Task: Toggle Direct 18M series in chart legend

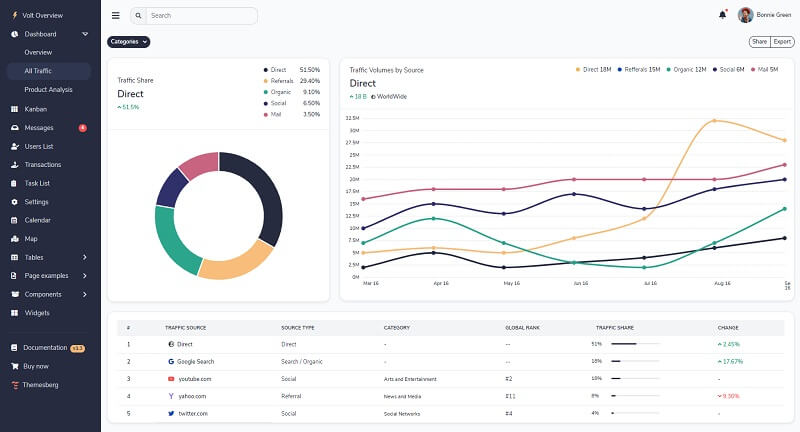Action: tap(594, 70)
